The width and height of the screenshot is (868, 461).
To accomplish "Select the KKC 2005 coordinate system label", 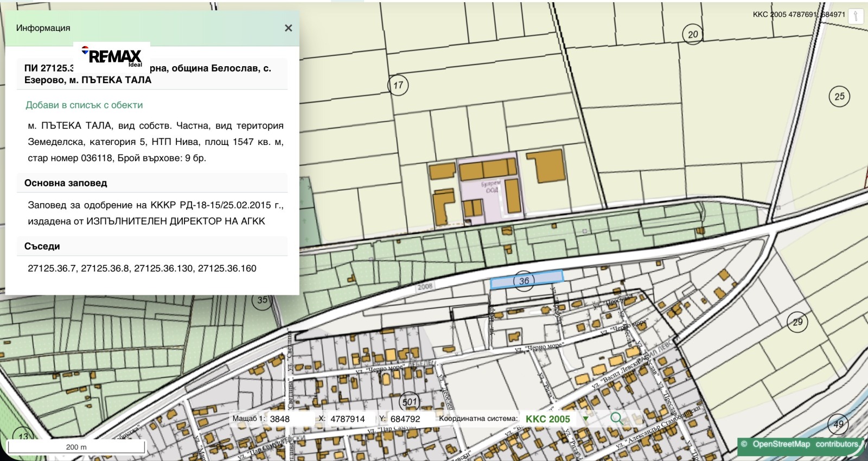I will pyautogui.click(x=547, y=419).
